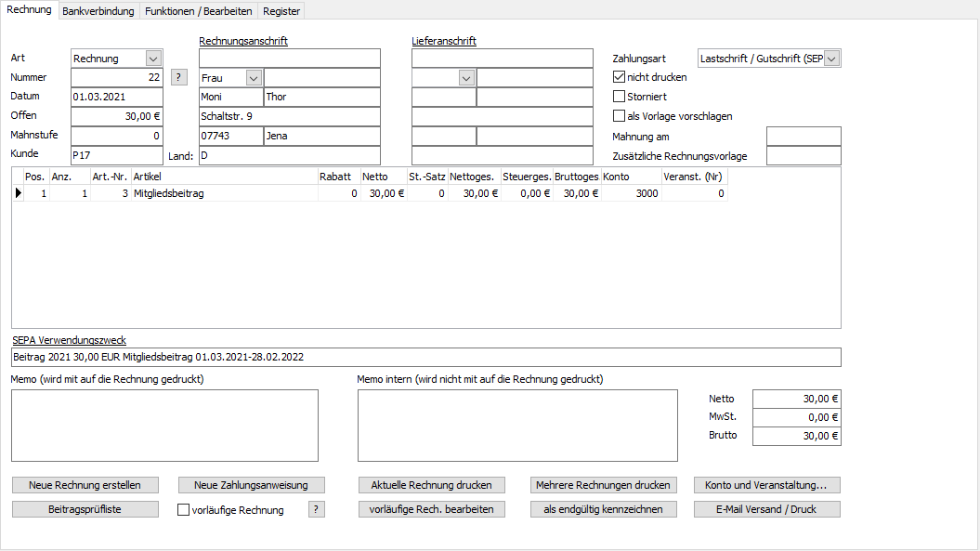Click the Steuerges. cell 0,00 €

click(x=527, y=193)
